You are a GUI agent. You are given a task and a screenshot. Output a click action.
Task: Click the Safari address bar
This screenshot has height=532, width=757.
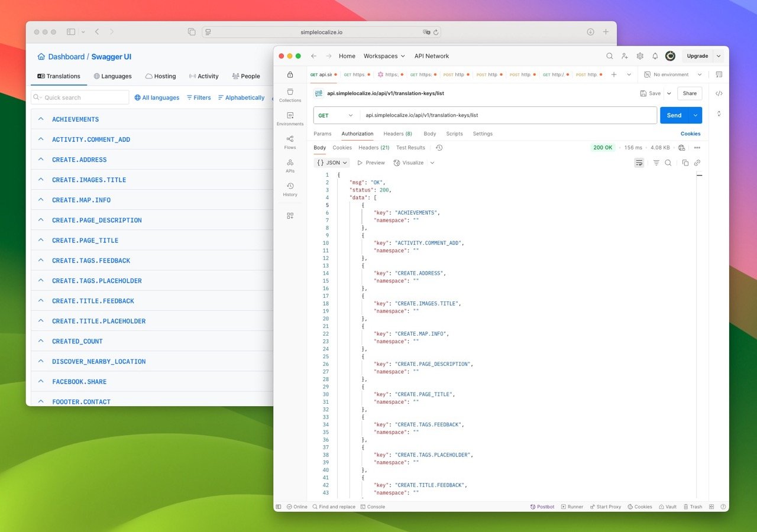(x=321, y=32)
